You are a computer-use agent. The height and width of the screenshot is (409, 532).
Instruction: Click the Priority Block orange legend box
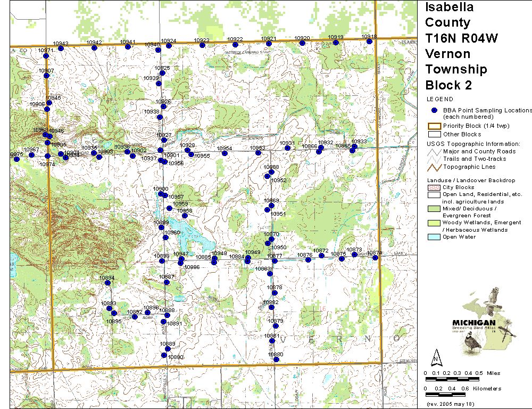pos(434,126)
